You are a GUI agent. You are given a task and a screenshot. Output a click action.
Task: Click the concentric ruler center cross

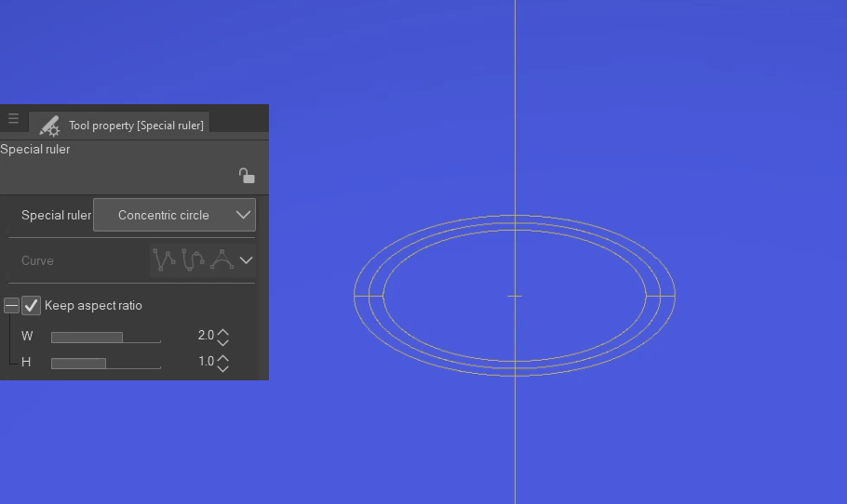coord(515,296)
